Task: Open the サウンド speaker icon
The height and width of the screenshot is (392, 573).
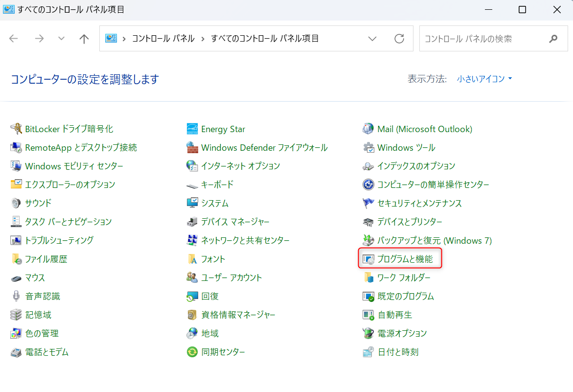Action: tap(16, 203)
